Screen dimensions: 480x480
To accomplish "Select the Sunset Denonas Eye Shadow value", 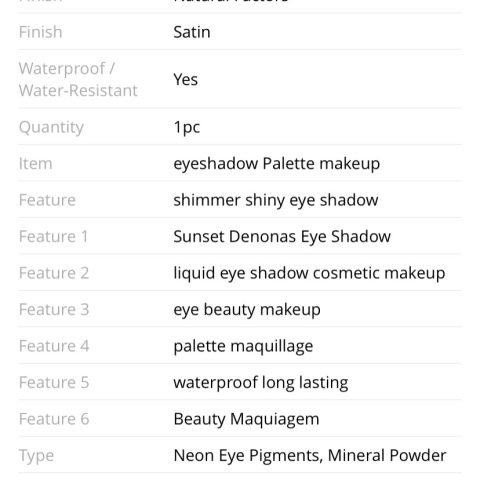I will point(282,236).
